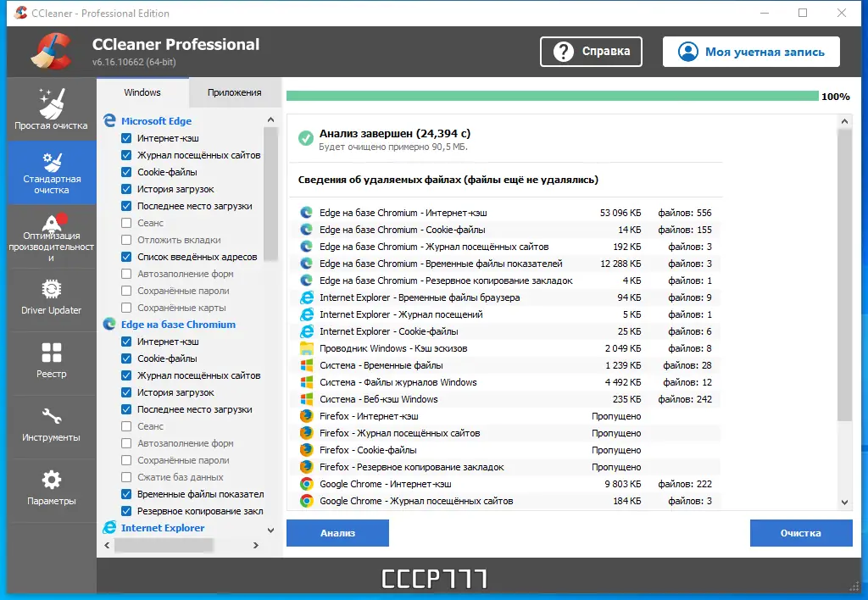Select Edge Chromium Временные файлы показателей result row
This screenshot has height=600, width=868.
point(505,264)
